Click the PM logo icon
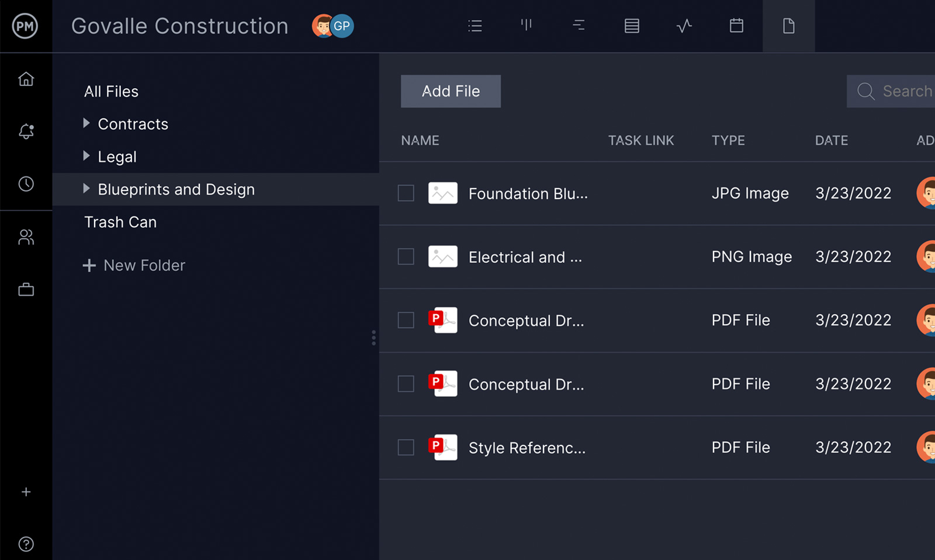935x560 pixels. point(25,26)
